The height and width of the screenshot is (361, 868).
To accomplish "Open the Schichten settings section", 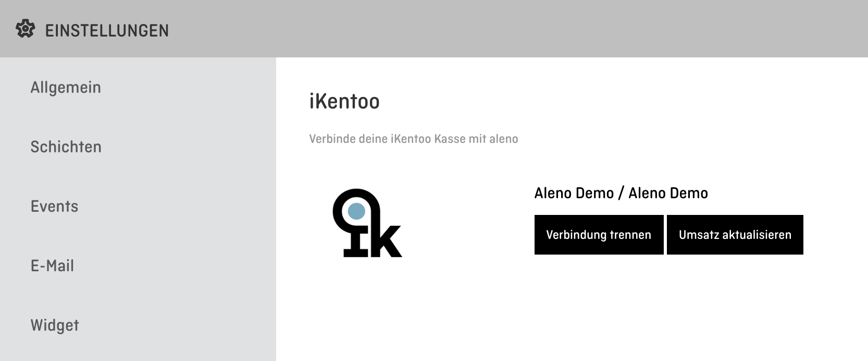I will pos(66,147).
